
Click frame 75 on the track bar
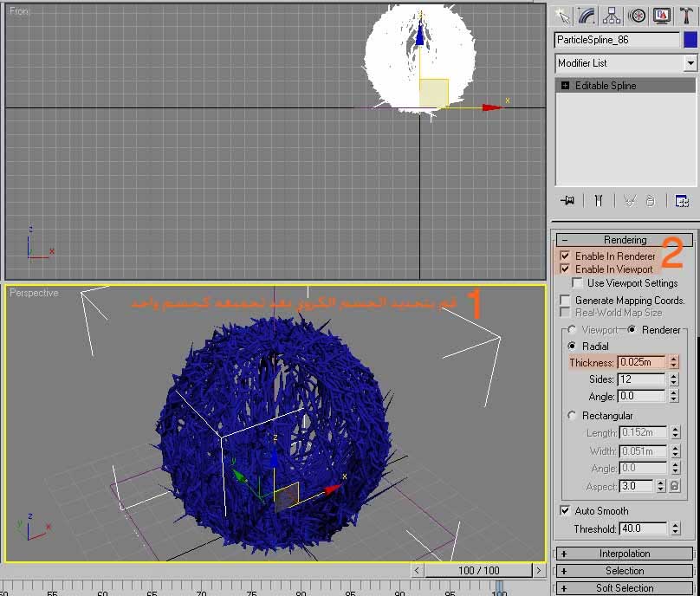251,593
